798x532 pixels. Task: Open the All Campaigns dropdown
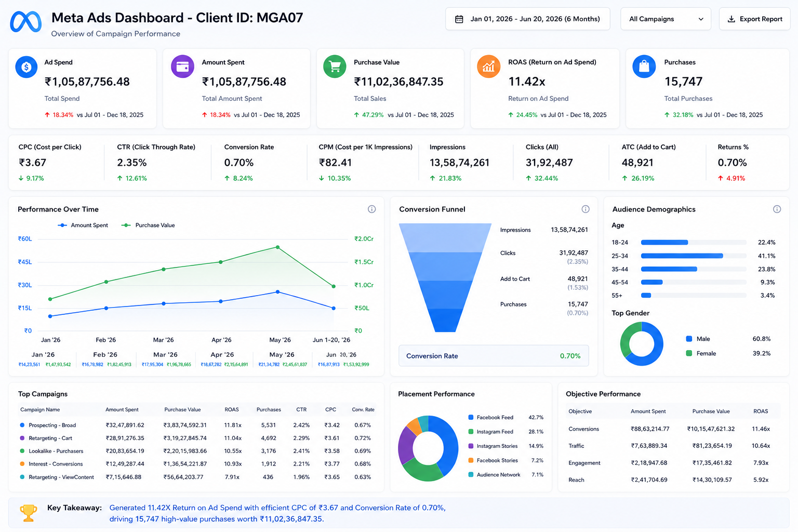pos(666,19)
